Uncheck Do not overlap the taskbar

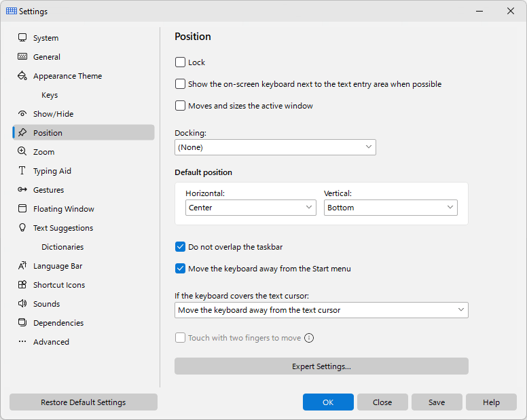[x=180, y=247]
